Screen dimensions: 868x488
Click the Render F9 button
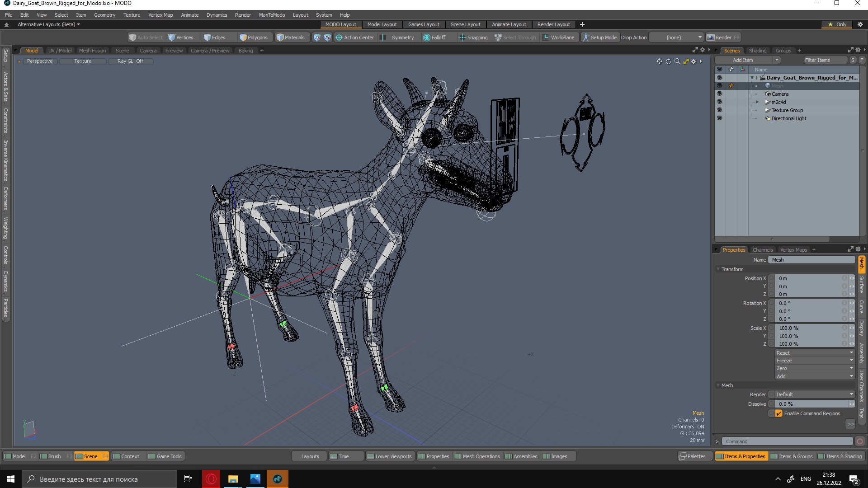point(723,38)
